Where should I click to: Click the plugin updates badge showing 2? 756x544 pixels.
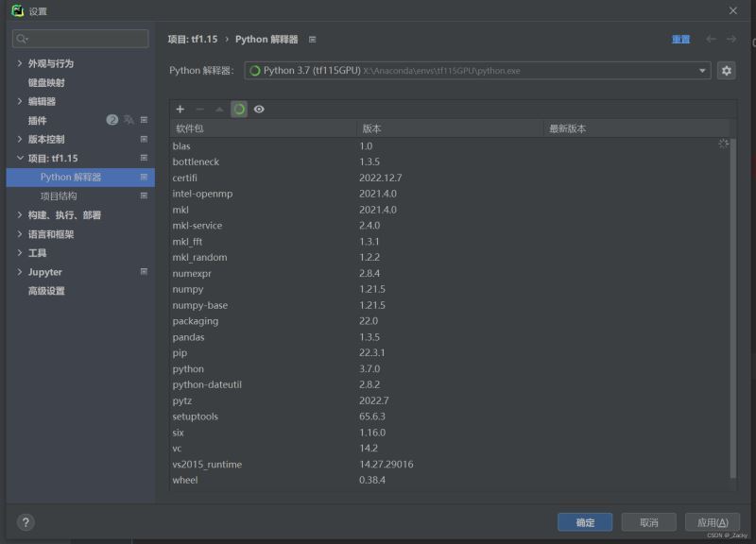coord(112,120)
